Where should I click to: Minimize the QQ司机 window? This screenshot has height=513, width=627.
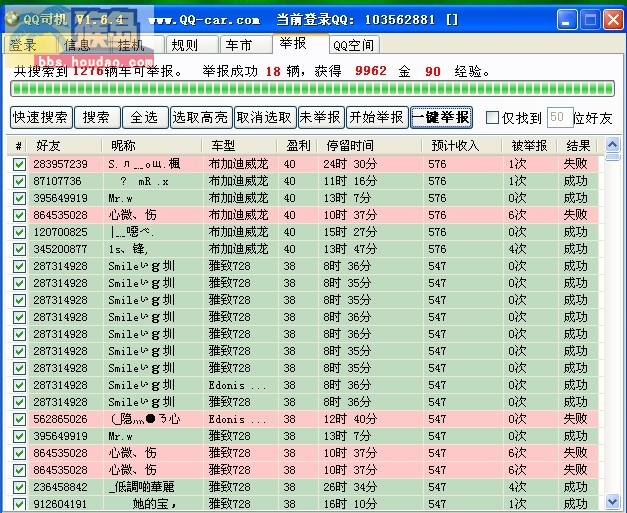click(x=566, y=20)
